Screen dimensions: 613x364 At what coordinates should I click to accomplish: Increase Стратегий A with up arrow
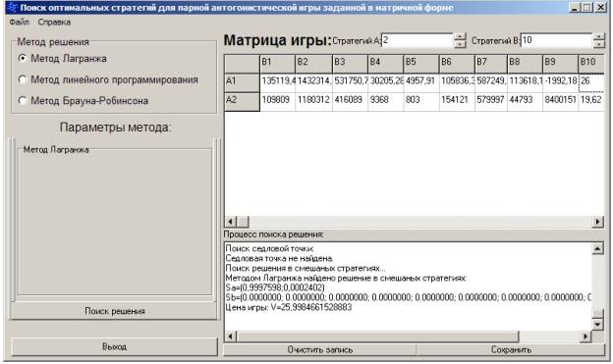point(460,36)
